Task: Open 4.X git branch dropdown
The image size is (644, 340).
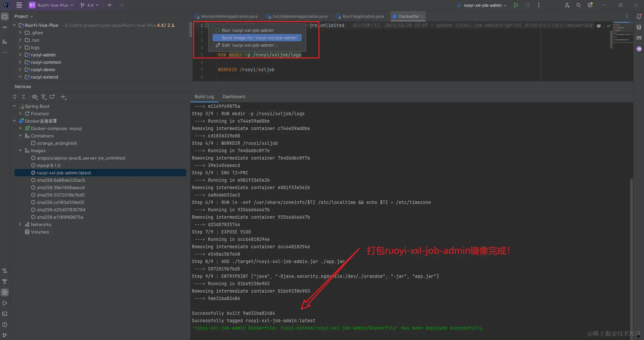Action: pyautogui.click(x=90, y=5)
